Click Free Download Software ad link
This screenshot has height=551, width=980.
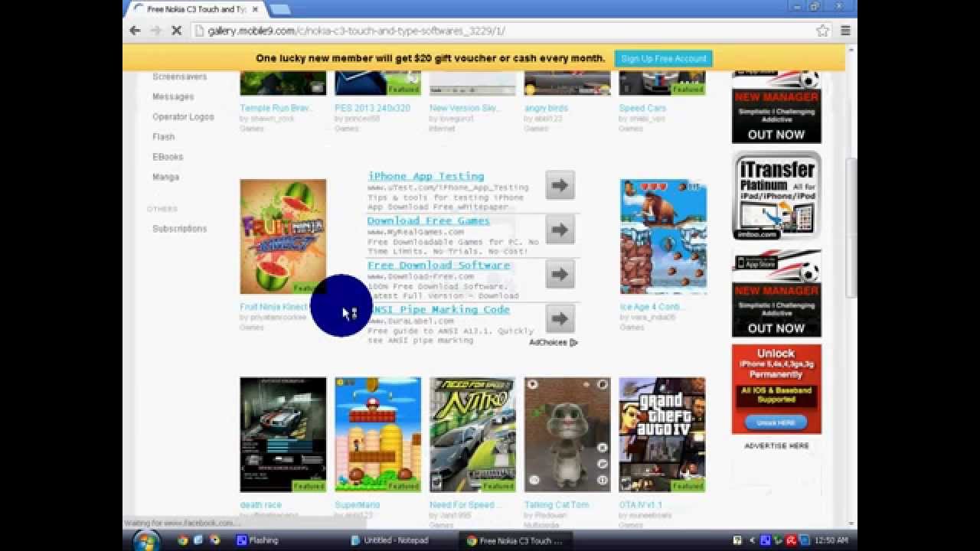click(438, 265)
